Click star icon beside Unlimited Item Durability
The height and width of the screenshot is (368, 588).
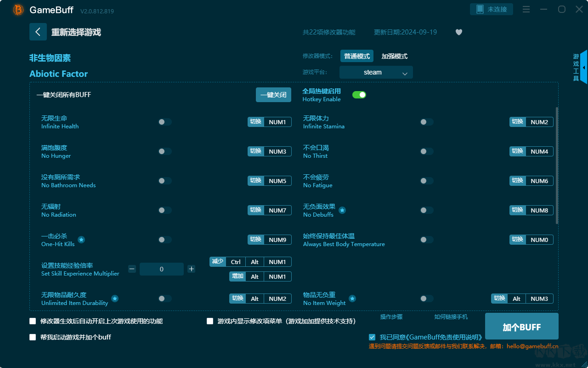[115, 299]
